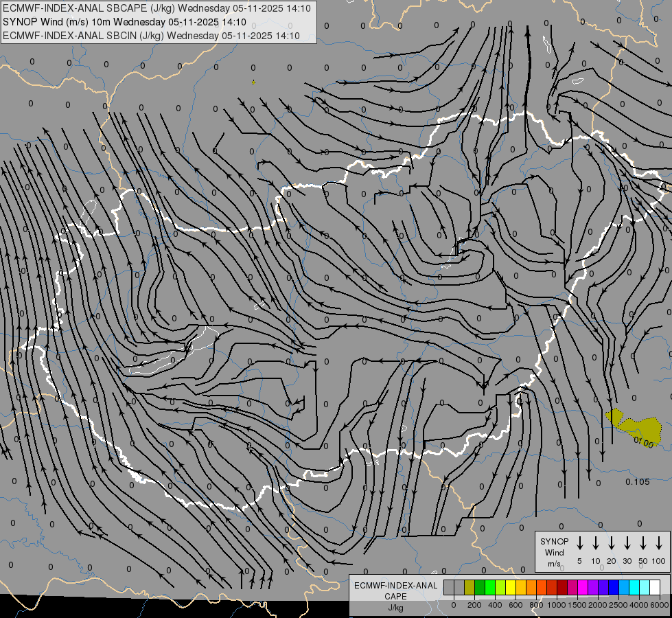
Task: Select the dark green CAPE legend swatch
Action: click(480, 587)
